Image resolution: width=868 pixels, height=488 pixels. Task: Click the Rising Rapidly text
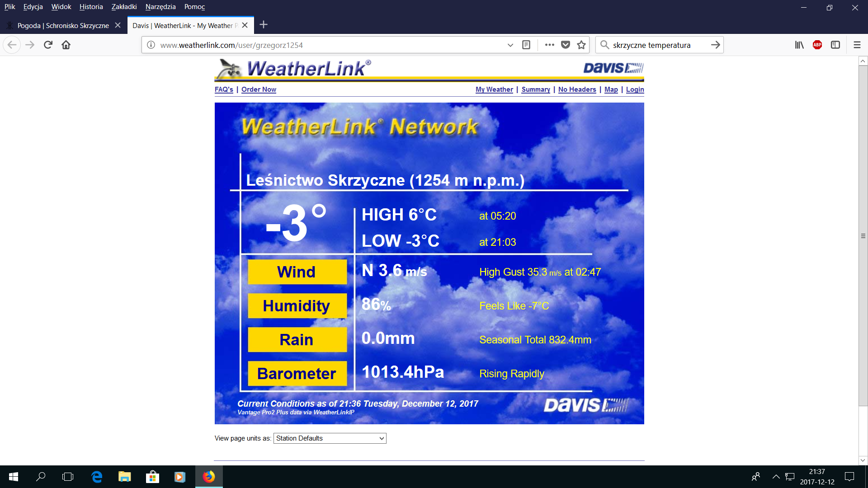[512, 374]
